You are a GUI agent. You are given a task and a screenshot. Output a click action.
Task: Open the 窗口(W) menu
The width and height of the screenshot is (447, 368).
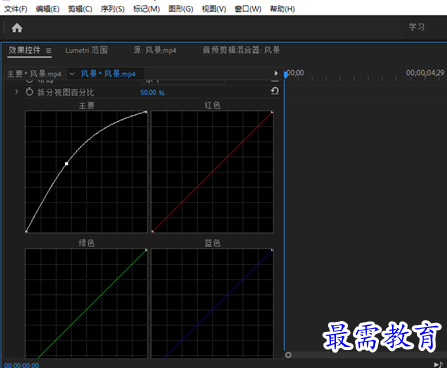(x=248, y=9)
